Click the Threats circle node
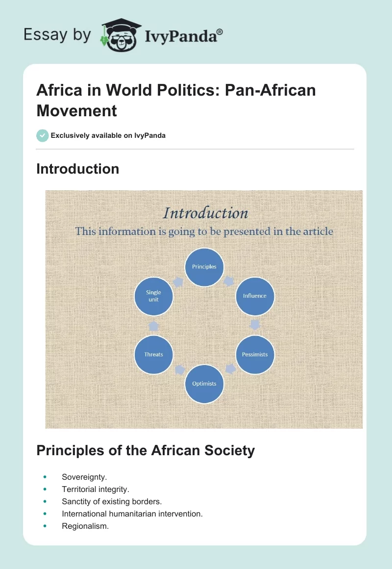Screen dimensions: 392x569 point(153,354)
